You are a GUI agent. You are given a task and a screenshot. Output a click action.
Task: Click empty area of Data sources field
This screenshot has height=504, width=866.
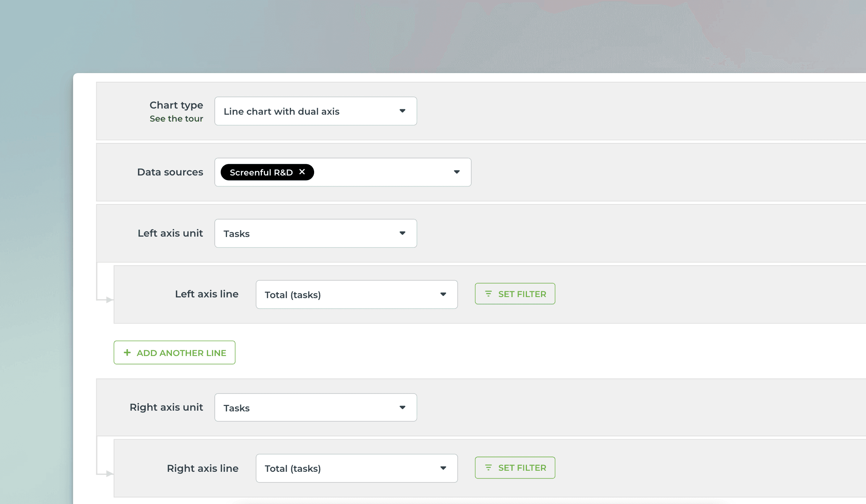click(x=380, y=172)
